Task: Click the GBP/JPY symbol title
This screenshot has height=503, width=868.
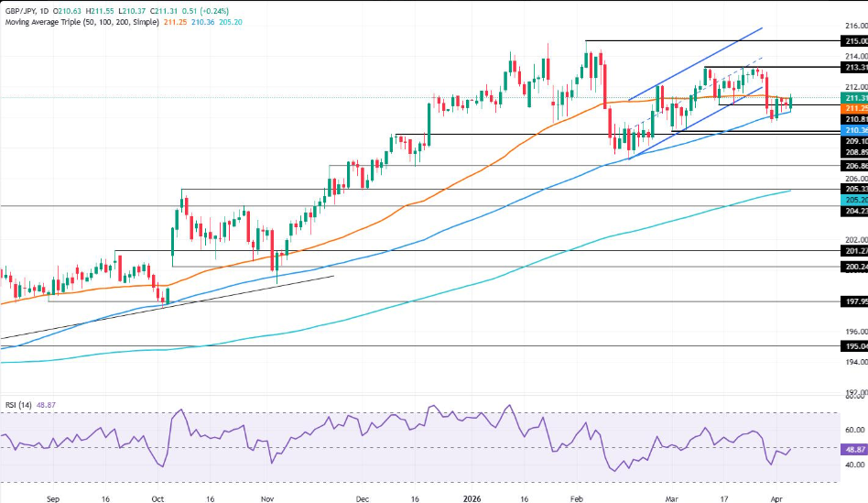Action: 20,5
